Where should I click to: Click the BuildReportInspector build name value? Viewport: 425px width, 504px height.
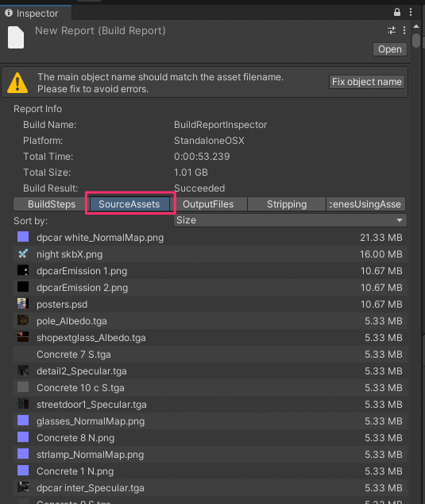[220, 125]
